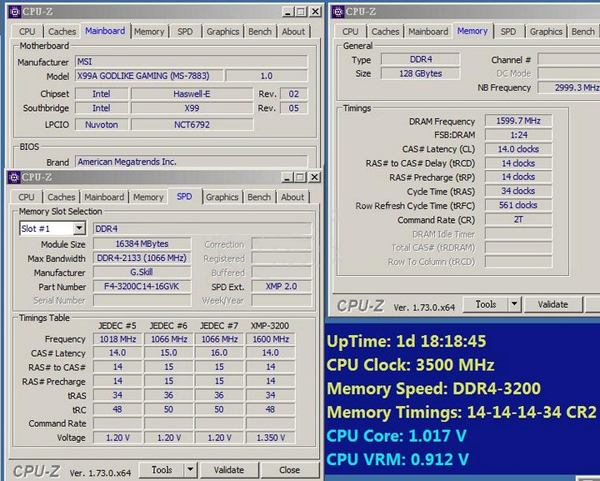Open CPU tab in Memory window

pos(351,31)
